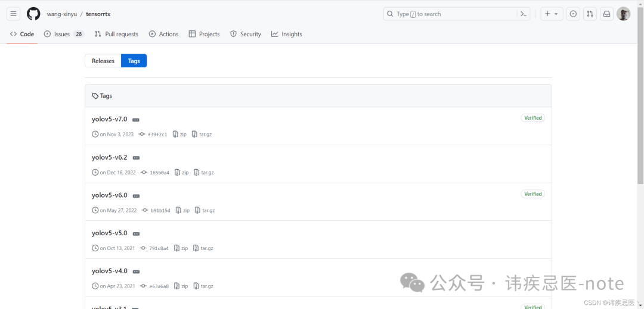644x309 pixels.
Task: Download yolov5-v6.0 zip archive
Action: 183,210
